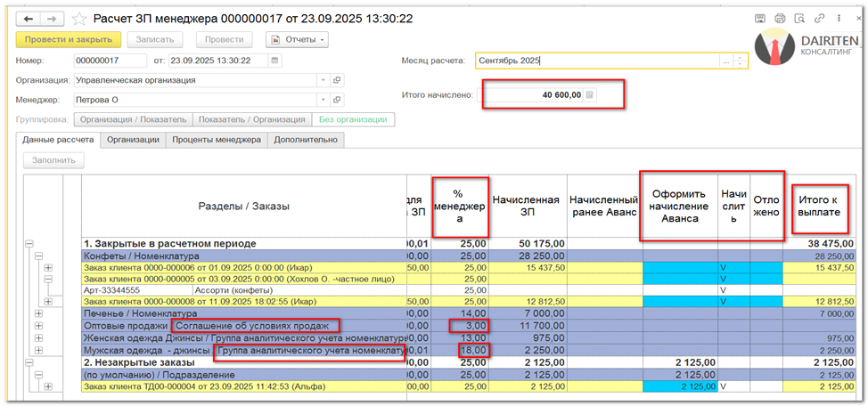Open calculator icon in Итого начислено field
Image resolution: width=868 pixels, height=406 pixels.
(x=590, y=95)
